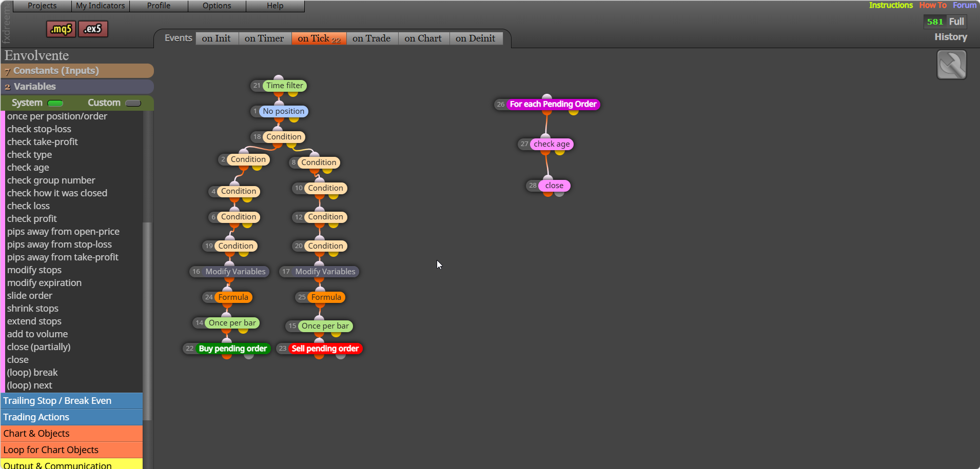Screen dimensions: 980x469
Task: Pick 'slide order' from block list
Action: point(30,296)
